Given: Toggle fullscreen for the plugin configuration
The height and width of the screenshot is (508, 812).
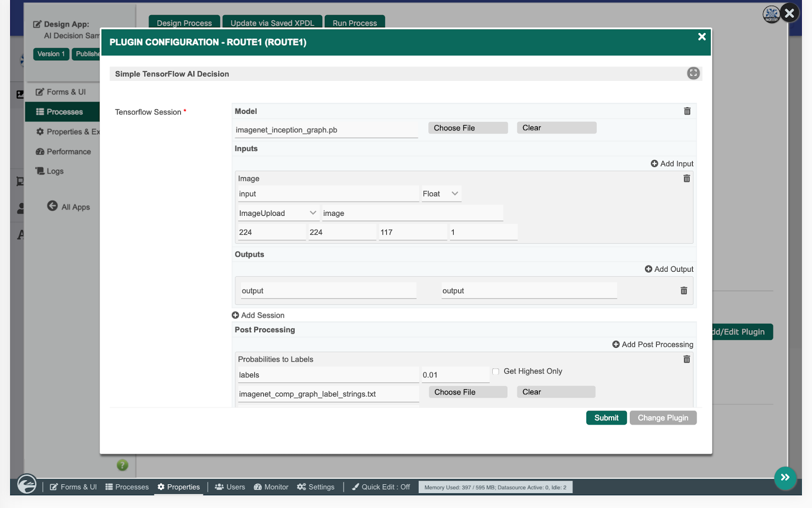Looking at the screenshot, I should pyautogui.click(x=693, y=73).
